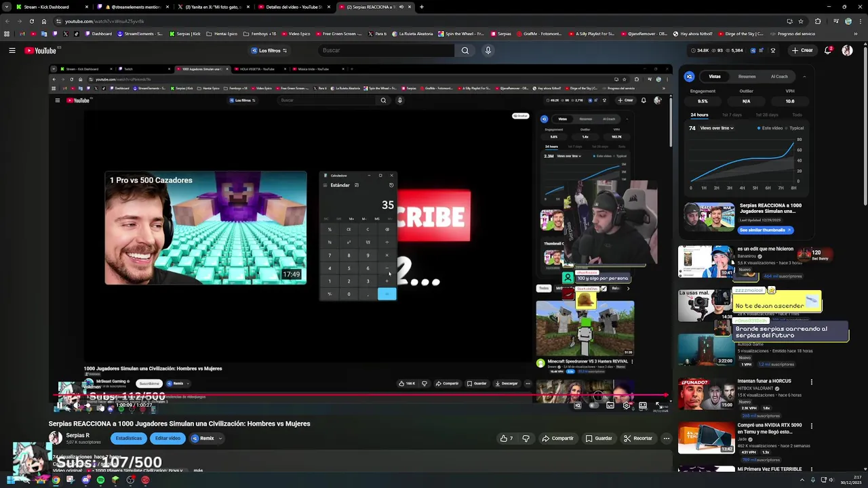Click See similar thumbnails
This screenshot has height=488, width=868.
(767, 230)
